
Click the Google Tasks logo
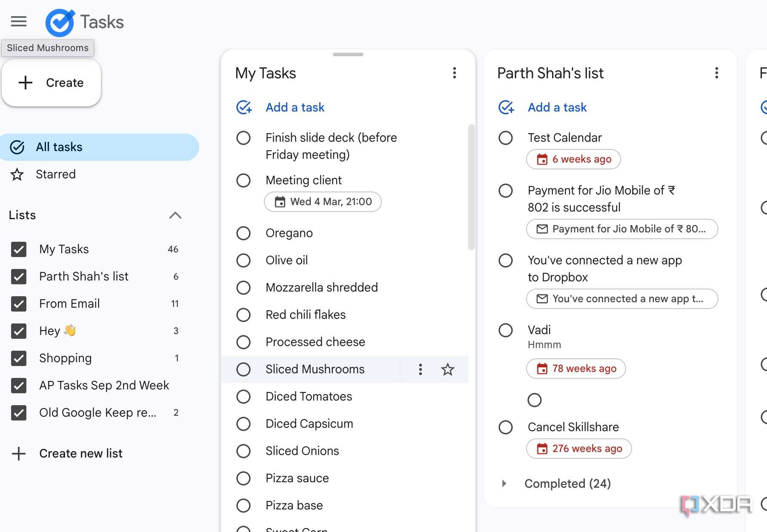tap(60, 23)
